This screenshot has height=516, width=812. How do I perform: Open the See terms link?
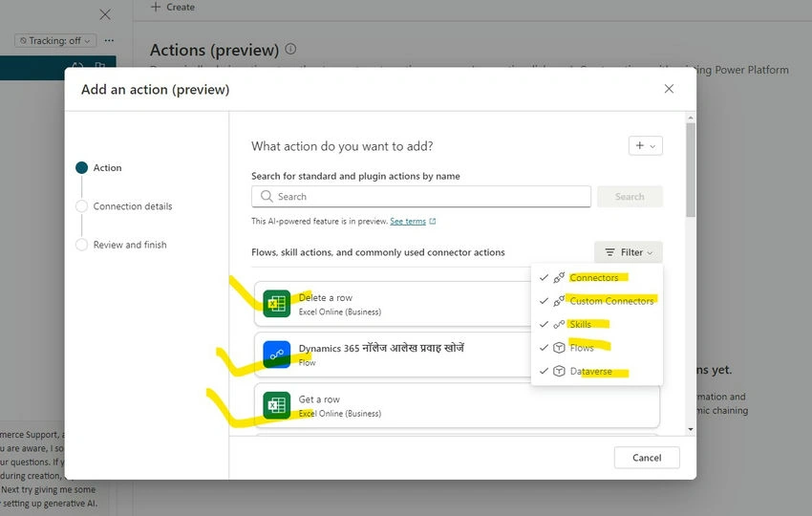coord(408,222)
